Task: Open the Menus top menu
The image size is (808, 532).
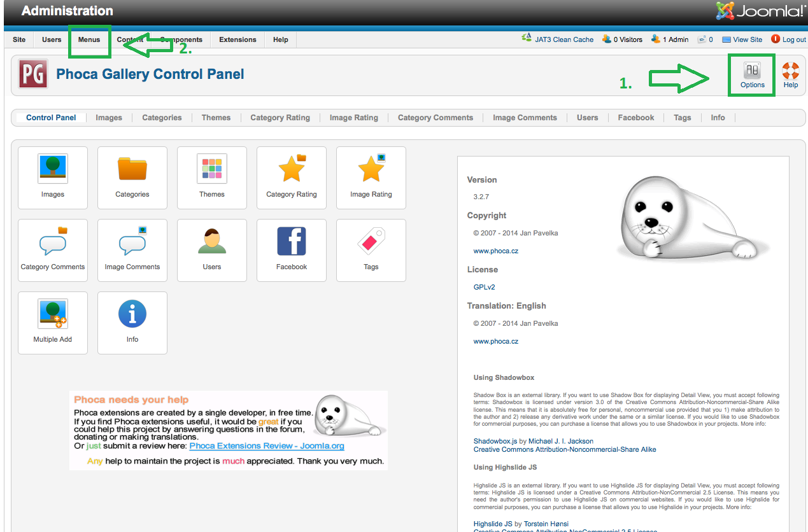Action: click(89, 39)
